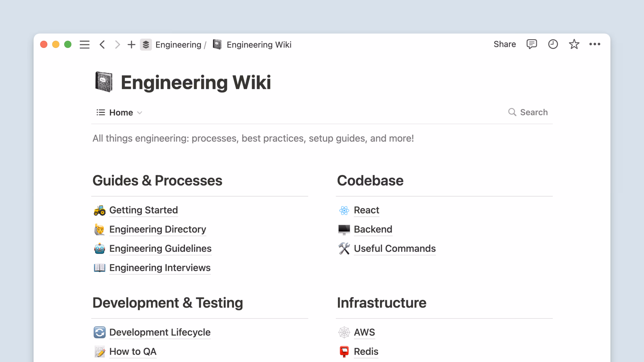Open the Engineering breadcrumb link
Image resolution: width=644 pixels, height=362 pixels.
coord(178,45)
